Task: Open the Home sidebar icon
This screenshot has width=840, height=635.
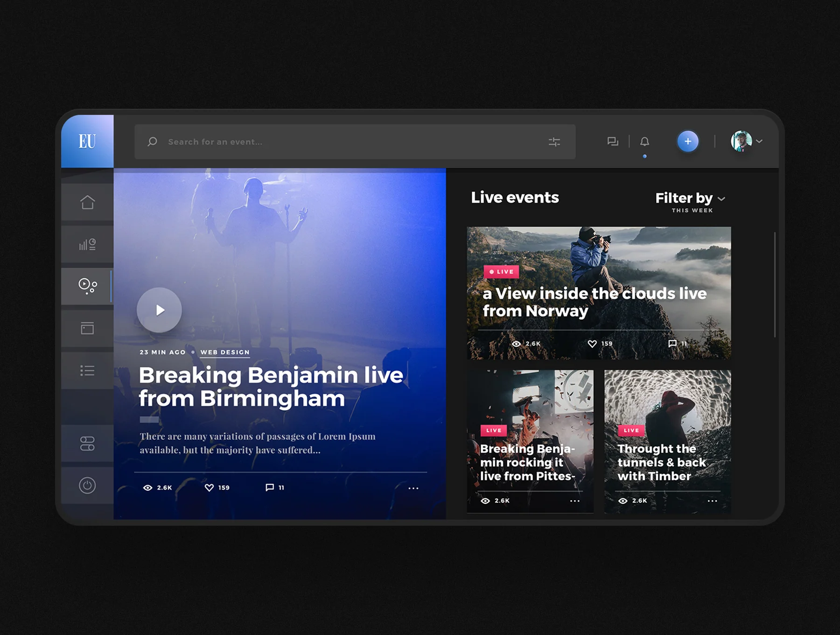Action: (x=87, y=202)
